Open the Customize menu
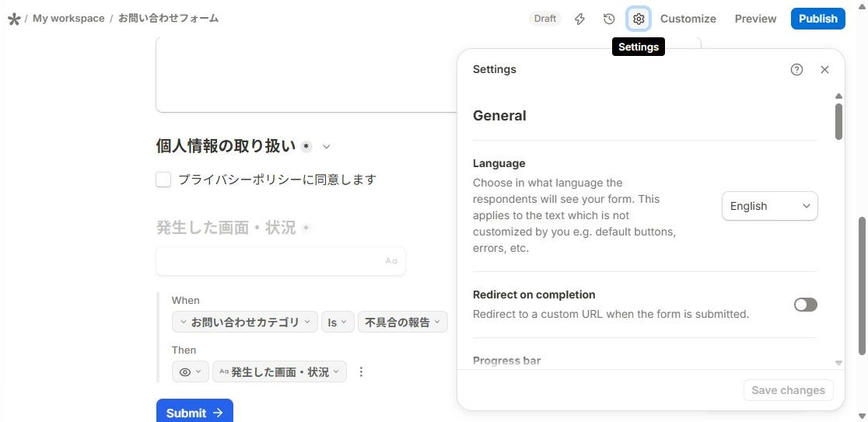The width and height of the screenshot is (868, 422). point(688,19)
